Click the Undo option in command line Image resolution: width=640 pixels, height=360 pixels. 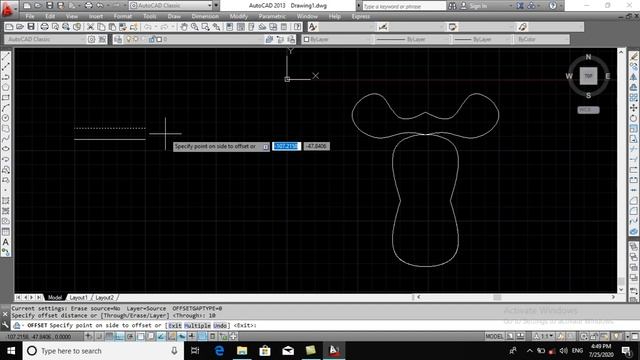(220, 325)
